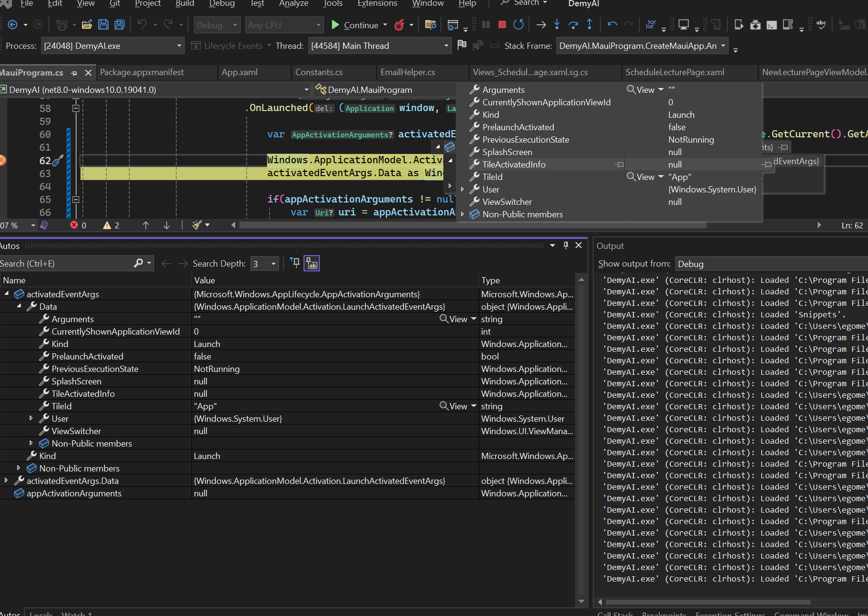Open the Stack Frame dropdown
Image resolution: width=868 pixels, height=616 pixels.
pyautogui.click(x=642, y=46)
